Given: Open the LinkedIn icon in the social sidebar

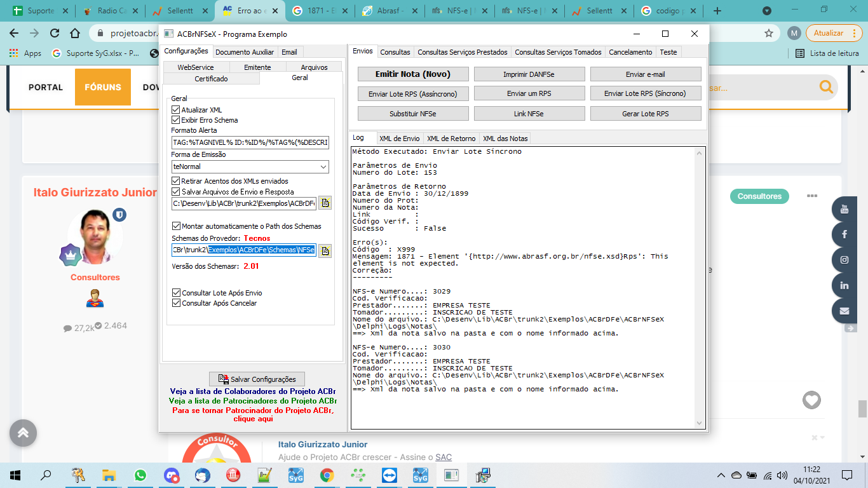Looking at the screenshot, I should (x=844, y=285).
